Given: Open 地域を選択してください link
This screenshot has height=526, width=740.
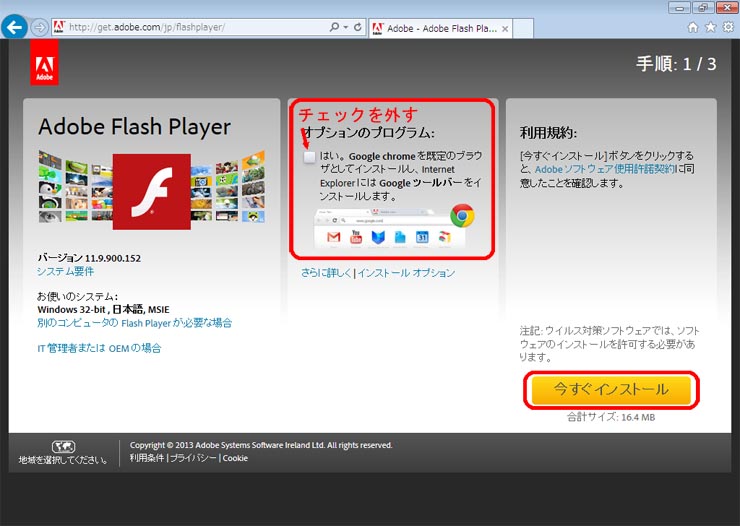Looking at the screenshot, I should coord(63,460).
